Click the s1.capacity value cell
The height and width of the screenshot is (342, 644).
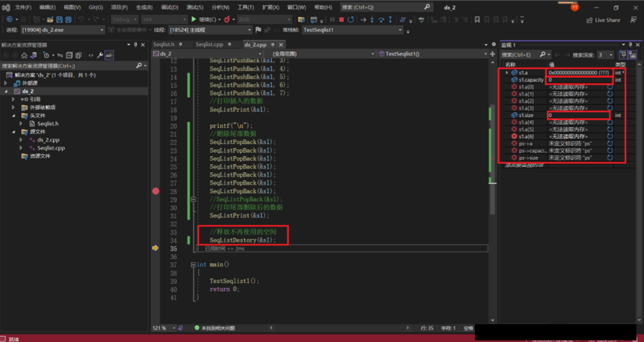tap(579, 80)
